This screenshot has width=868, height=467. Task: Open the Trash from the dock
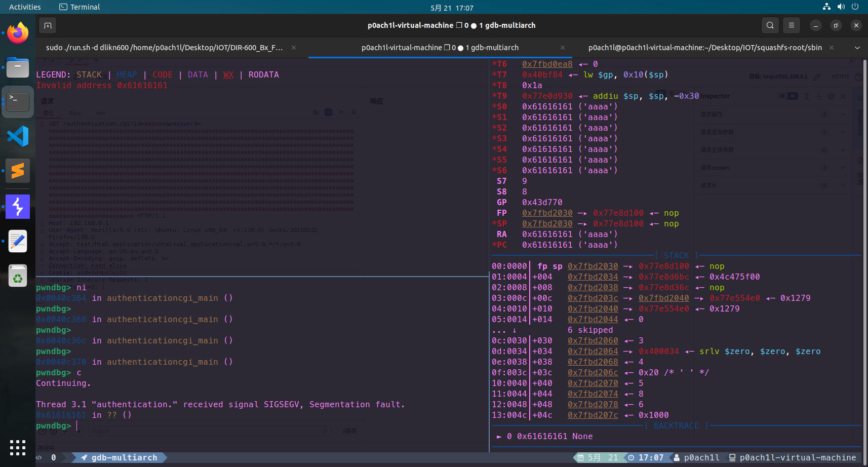18,276
